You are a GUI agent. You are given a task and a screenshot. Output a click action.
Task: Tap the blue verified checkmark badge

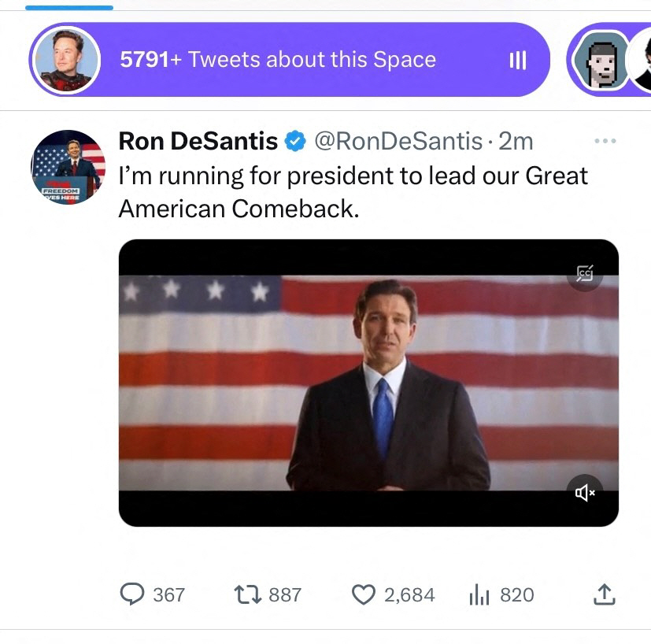[x=295, y=142]
